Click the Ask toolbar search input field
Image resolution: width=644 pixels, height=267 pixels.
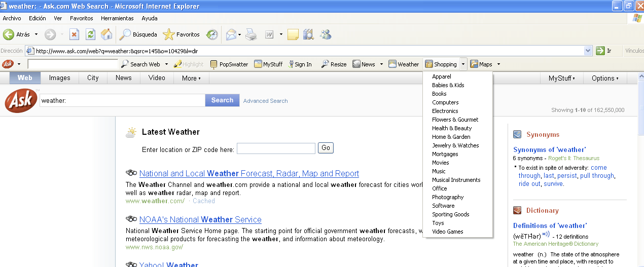point(73,64)
